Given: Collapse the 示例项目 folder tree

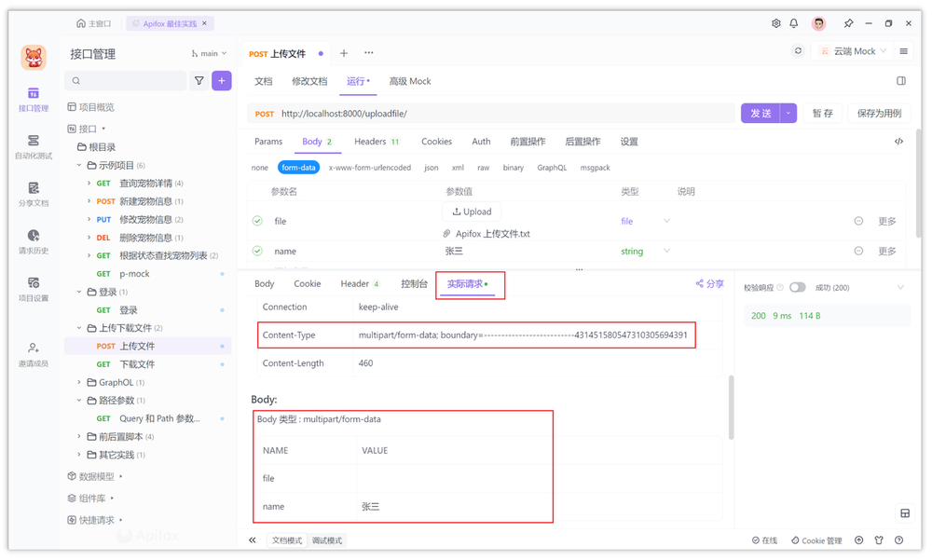Looking at the screenshot, I should point(78,165).
